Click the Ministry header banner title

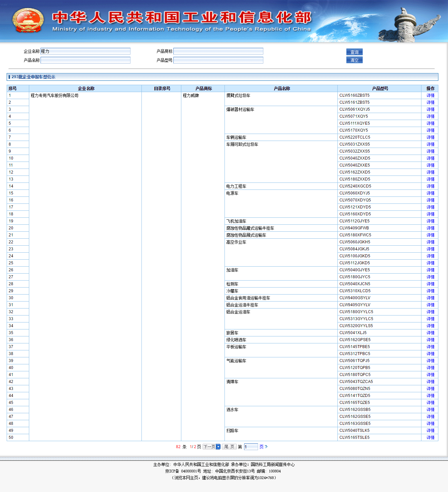pos(182,21)
